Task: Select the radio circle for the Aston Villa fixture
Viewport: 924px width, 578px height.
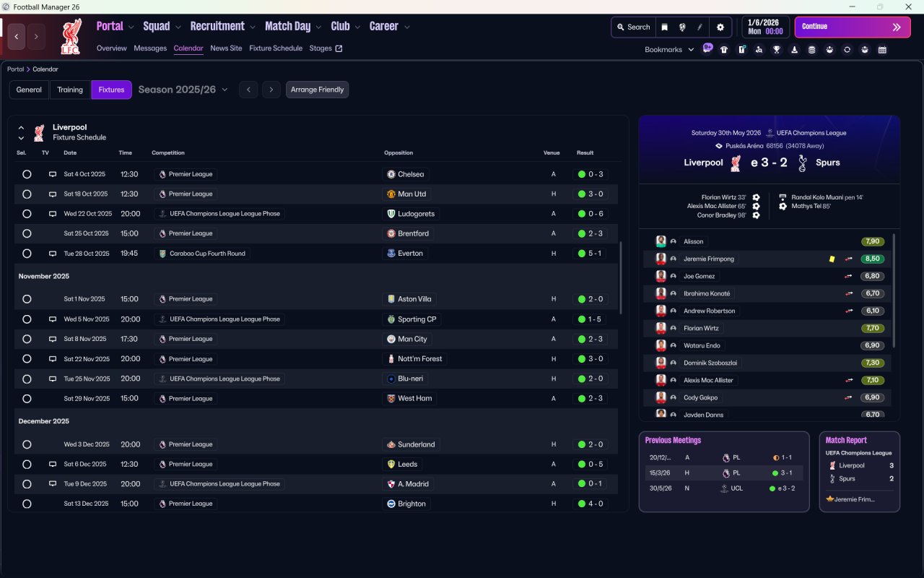Action: click(x=27, y=299)
